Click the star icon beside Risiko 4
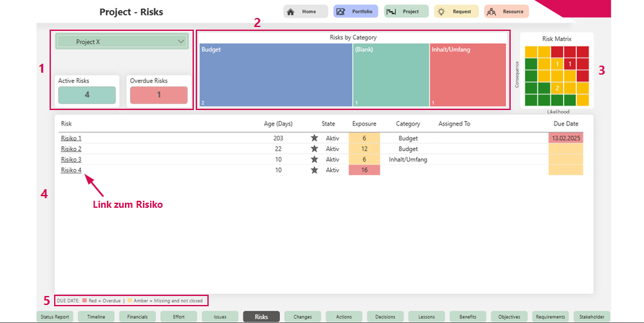 [x=314, y=171]
